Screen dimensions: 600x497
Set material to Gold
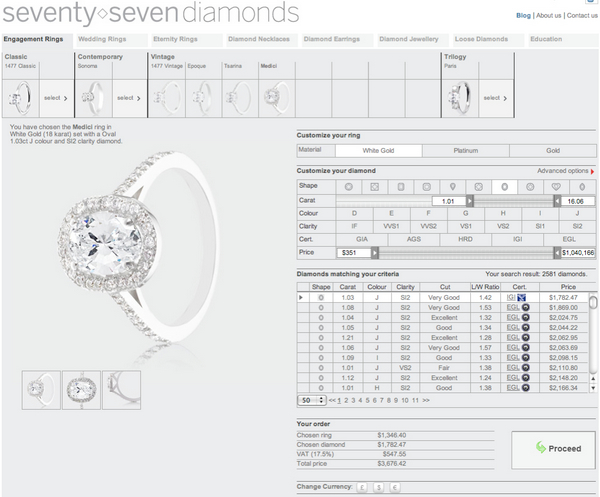[x=553, y=151]
